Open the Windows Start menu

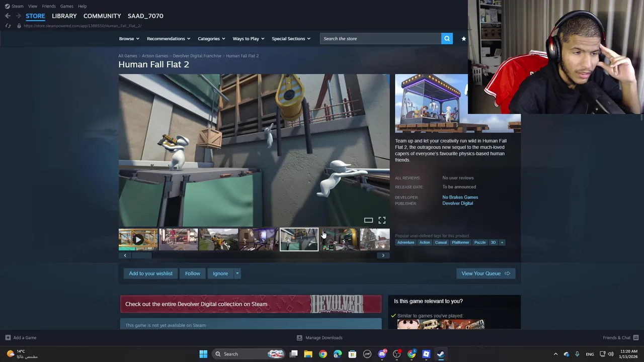click(x=203, y=354)
